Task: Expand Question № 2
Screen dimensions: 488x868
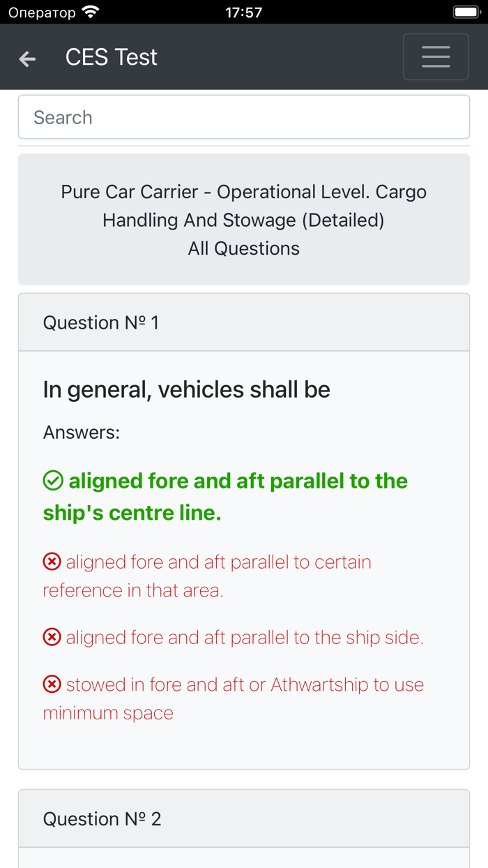Action: pyautogui.click(x=244, y=818)
